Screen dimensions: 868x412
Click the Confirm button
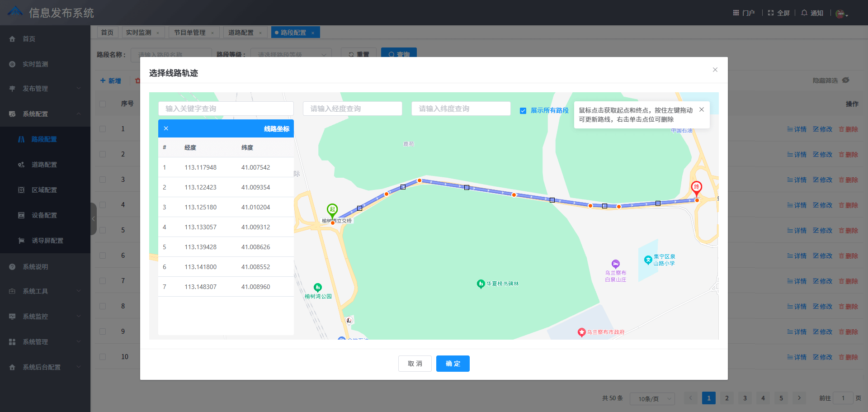(453, 364)
